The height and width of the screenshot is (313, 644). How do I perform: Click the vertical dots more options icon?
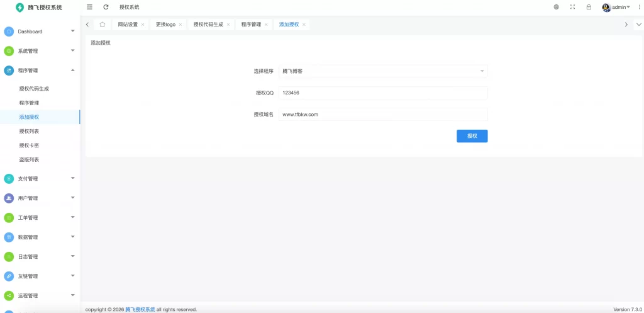point(639,7)
